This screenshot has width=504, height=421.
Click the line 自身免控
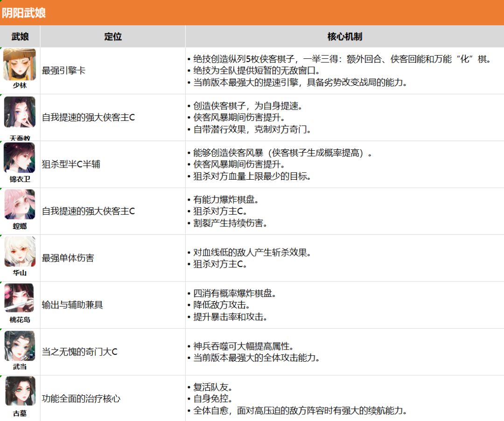tap(210, 399)
